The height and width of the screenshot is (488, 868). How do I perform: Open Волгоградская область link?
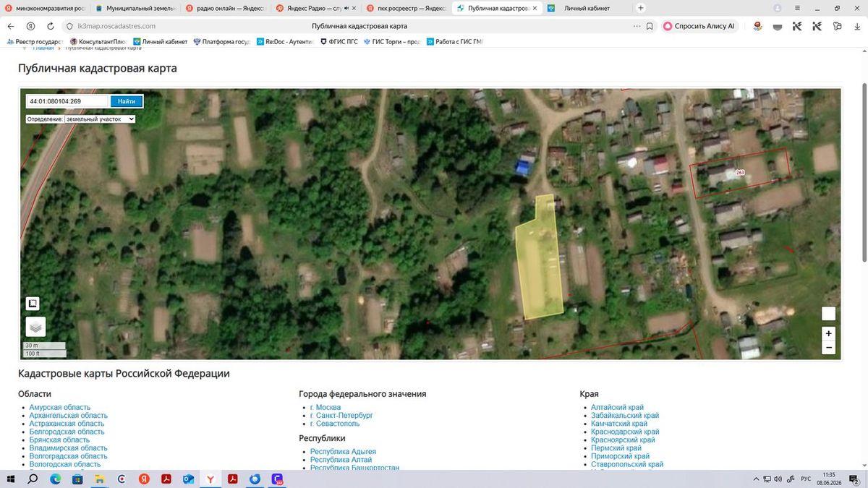click(68, 456)
